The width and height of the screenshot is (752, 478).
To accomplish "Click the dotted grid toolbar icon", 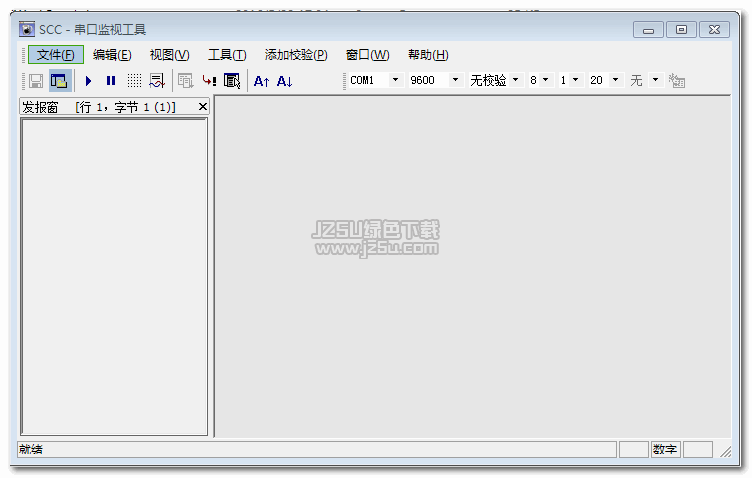I will pos(134,80).
